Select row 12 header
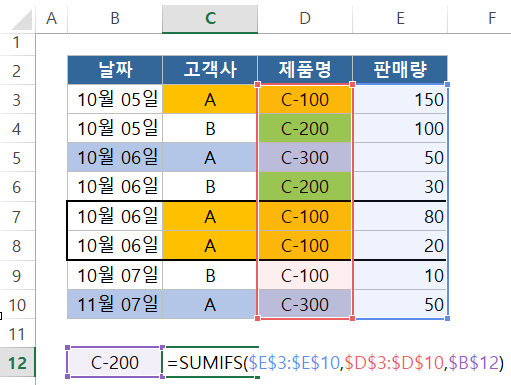 click(17, 363)
